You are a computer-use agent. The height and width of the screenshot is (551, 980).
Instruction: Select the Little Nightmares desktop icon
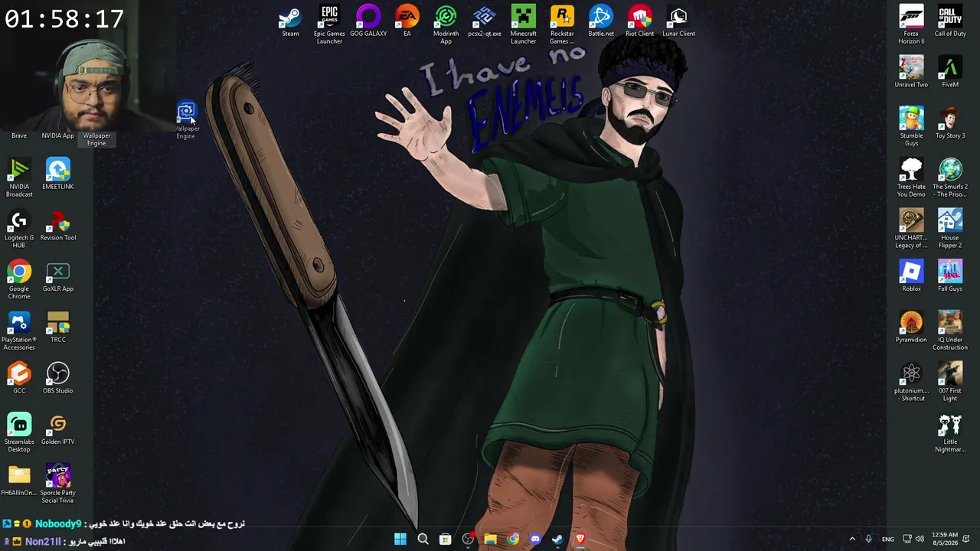coord(950,433)
